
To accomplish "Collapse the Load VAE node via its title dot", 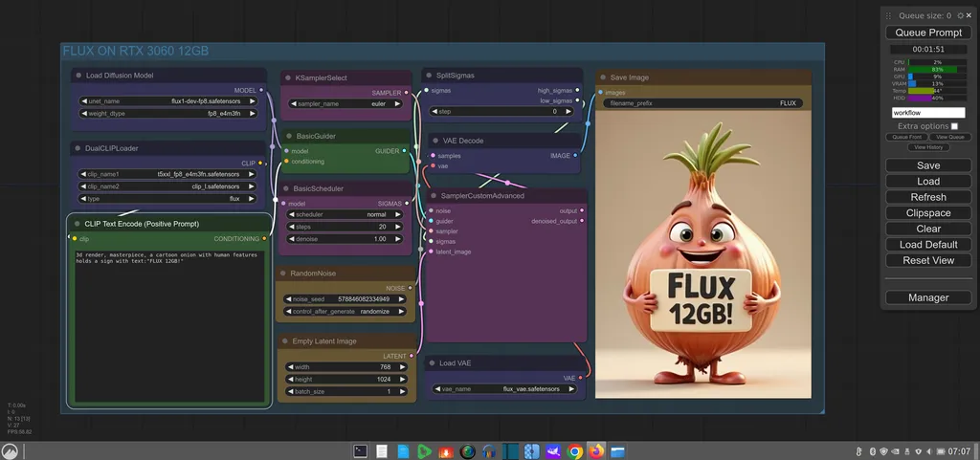I will tap(432, 363).
